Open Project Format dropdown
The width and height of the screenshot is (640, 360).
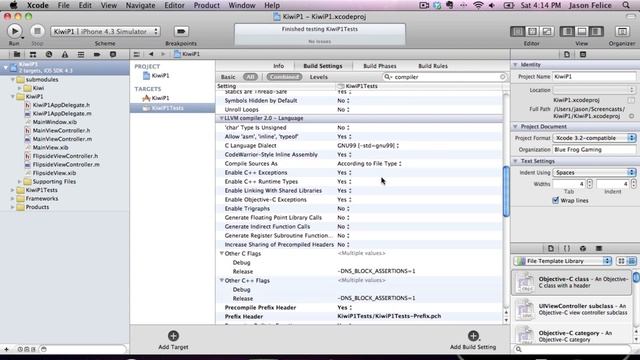pos(594,138)
